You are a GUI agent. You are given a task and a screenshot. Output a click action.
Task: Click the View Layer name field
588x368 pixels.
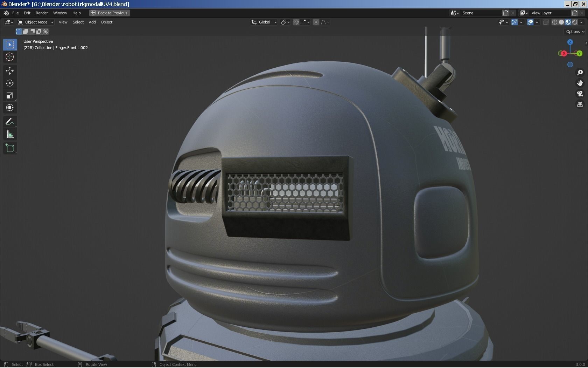click(550, 13)
